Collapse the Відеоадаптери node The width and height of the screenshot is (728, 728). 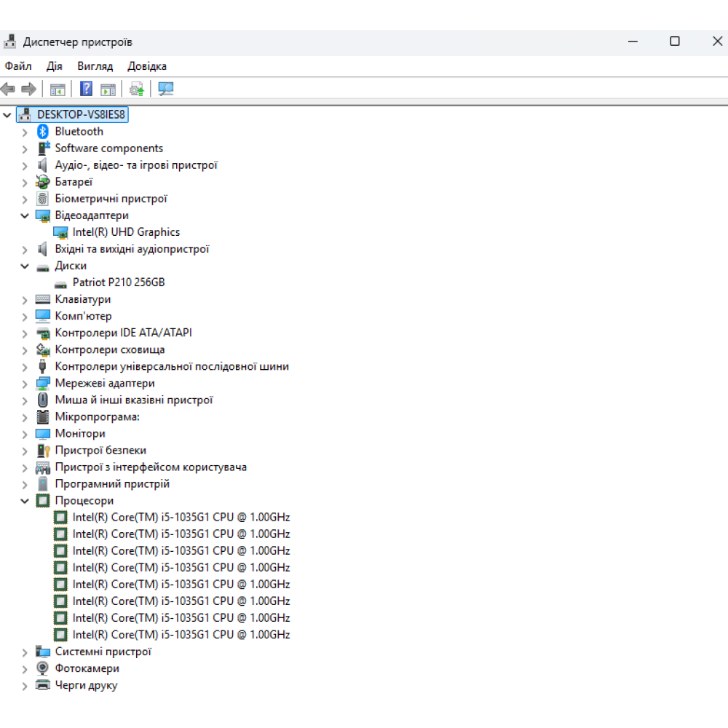click(x=25, y=215)
